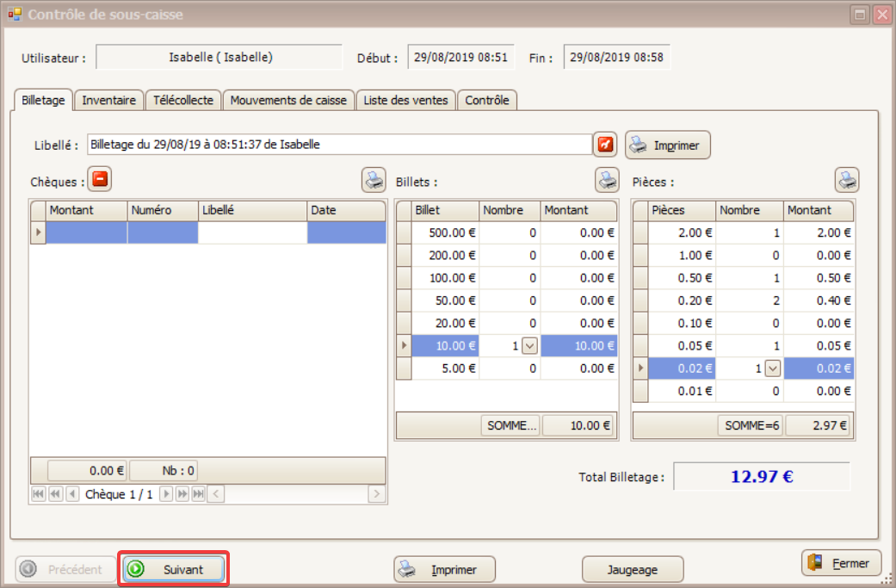Click the Libellé column header in Chèques
The width and height of the screenshot is (896, 588).
point(252,210)
